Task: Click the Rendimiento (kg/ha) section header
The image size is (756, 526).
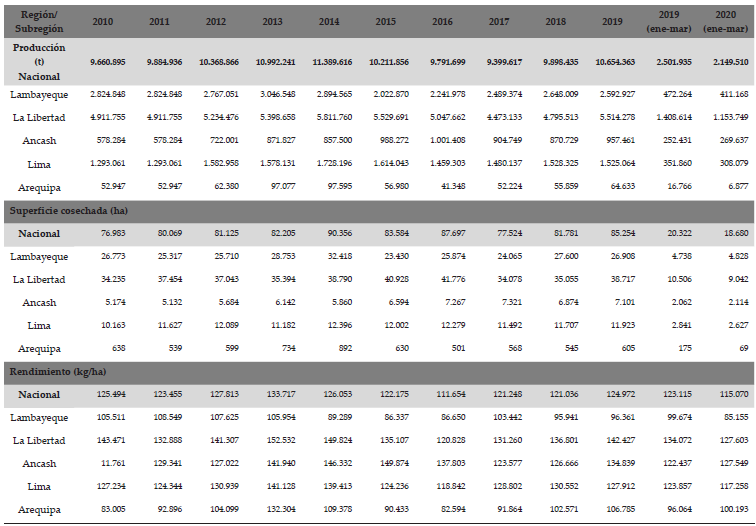Action: click(x=57, y=373)
